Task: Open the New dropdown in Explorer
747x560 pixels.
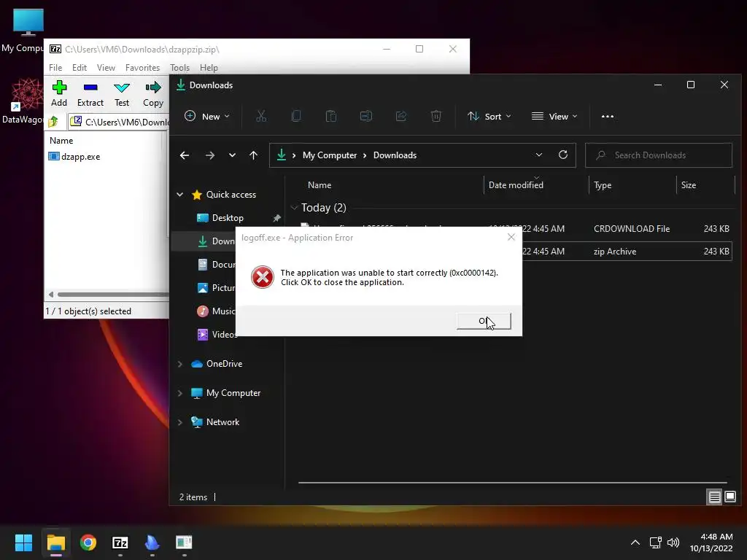Action: coord(206,116)
